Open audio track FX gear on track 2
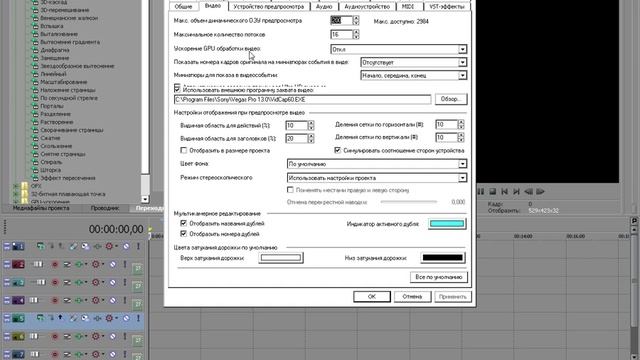 tap(96, 264)
